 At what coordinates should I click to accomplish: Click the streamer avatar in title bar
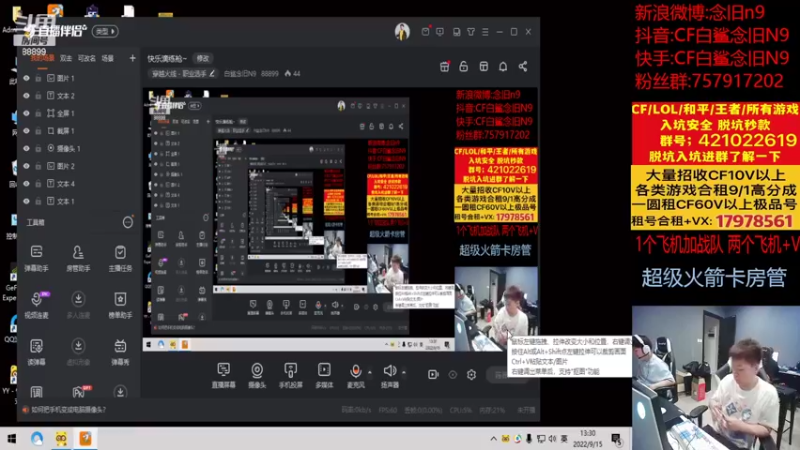pos(402,32)
